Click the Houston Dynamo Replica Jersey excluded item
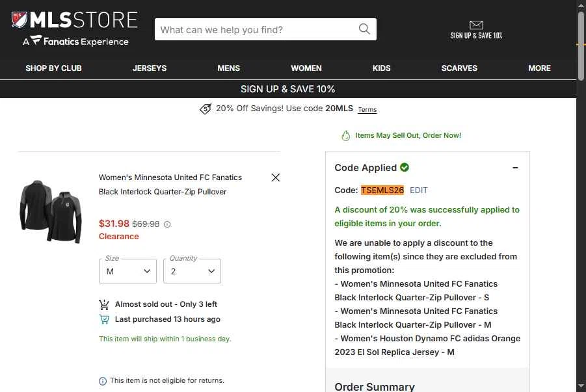Screen dimensions: 586x392 [427, 345]
